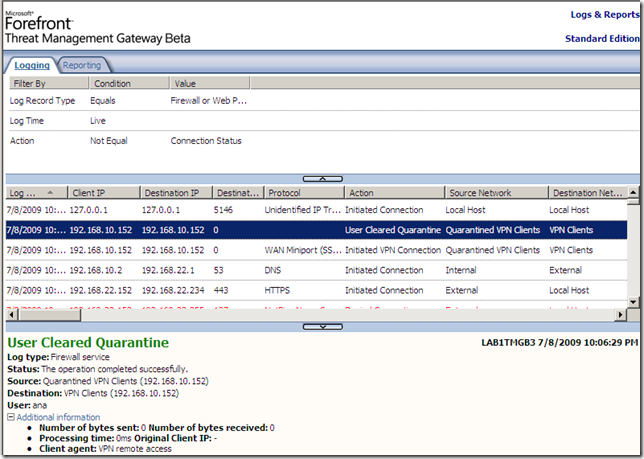Screen dimensions: 644x459
Task: Select the Log Record Type filter row
Action: pos(322,101)
